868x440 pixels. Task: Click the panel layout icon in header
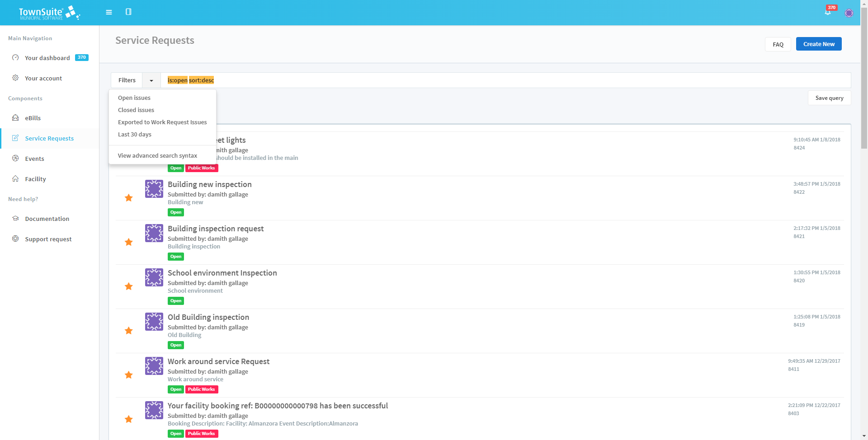(x=128, y=12)
